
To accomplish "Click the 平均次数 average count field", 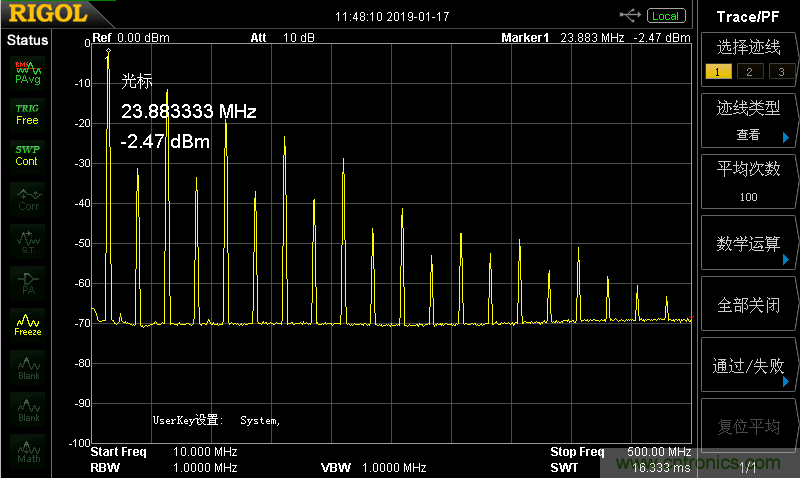I will pos(748,181).
